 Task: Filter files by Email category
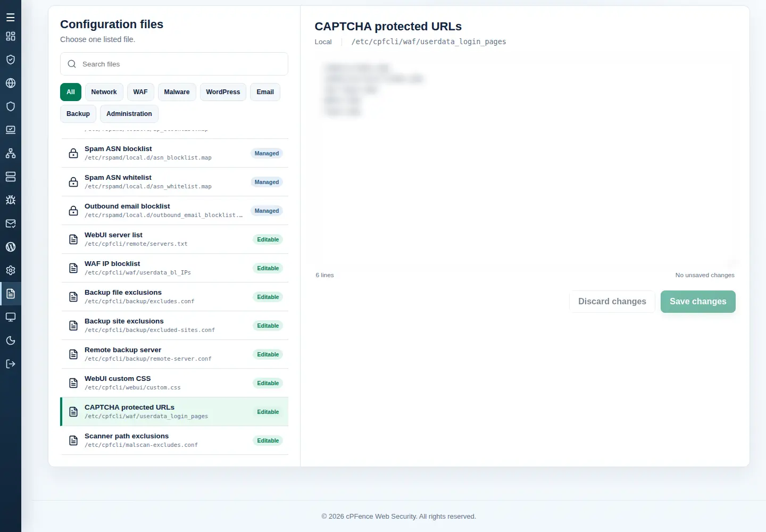[x=265, y=92]
